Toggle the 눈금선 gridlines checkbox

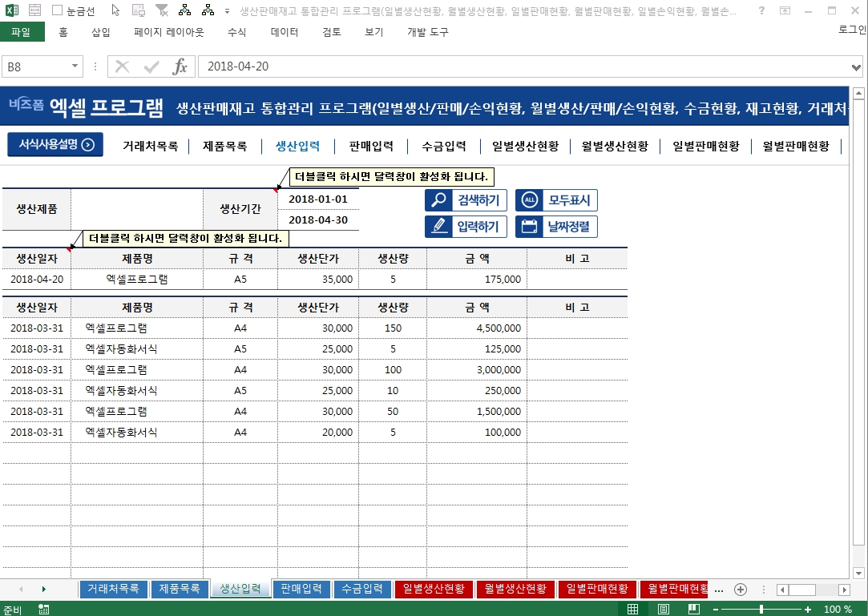click(x=57, y=11)
